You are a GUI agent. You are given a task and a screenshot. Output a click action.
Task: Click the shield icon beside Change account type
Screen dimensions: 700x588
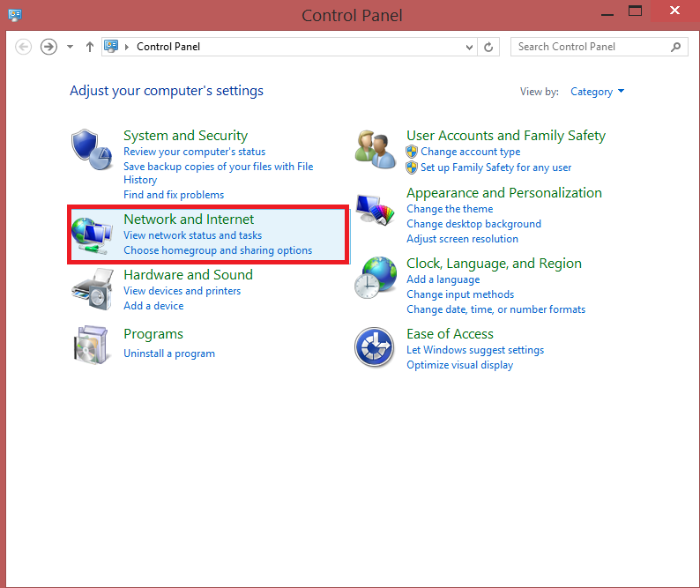pos(412,152)
